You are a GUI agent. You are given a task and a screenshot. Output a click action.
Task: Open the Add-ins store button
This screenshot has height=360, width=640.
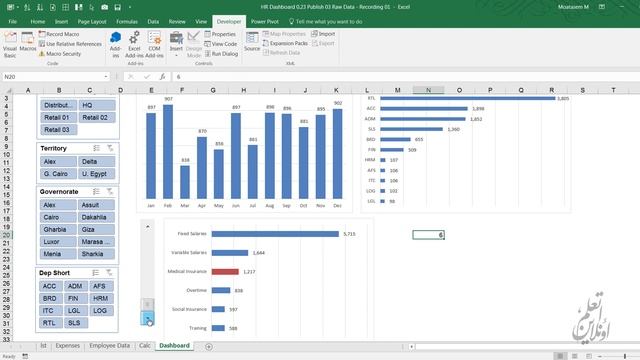(116, 44)
